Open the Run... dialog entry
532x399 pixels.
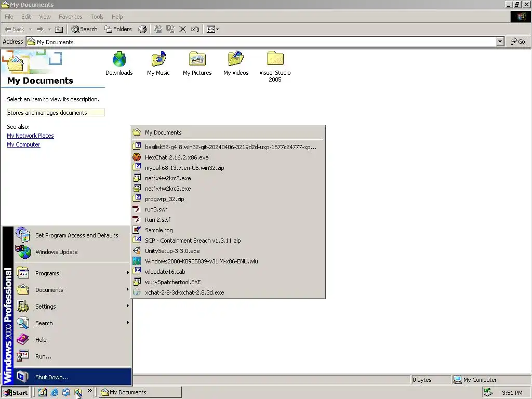point(73,356)
